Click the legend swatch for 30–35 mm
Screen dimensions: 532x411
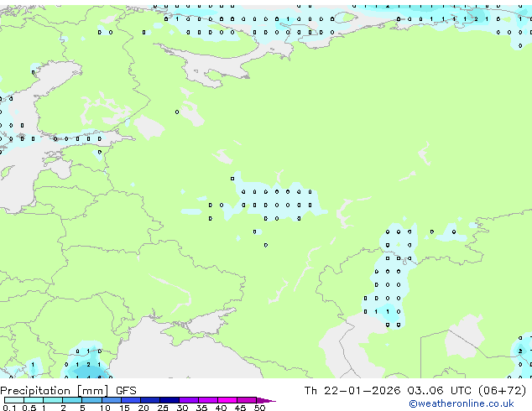coord(188,400)
